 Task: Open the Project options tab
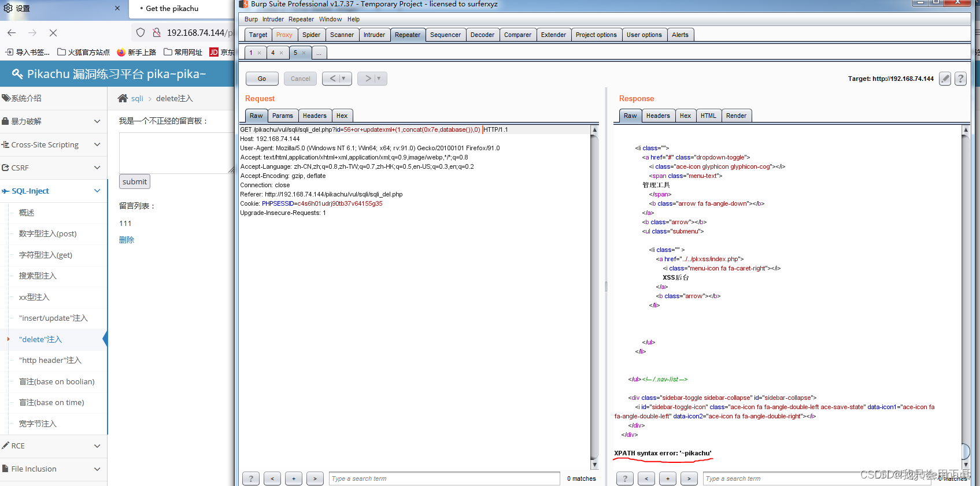596,35
